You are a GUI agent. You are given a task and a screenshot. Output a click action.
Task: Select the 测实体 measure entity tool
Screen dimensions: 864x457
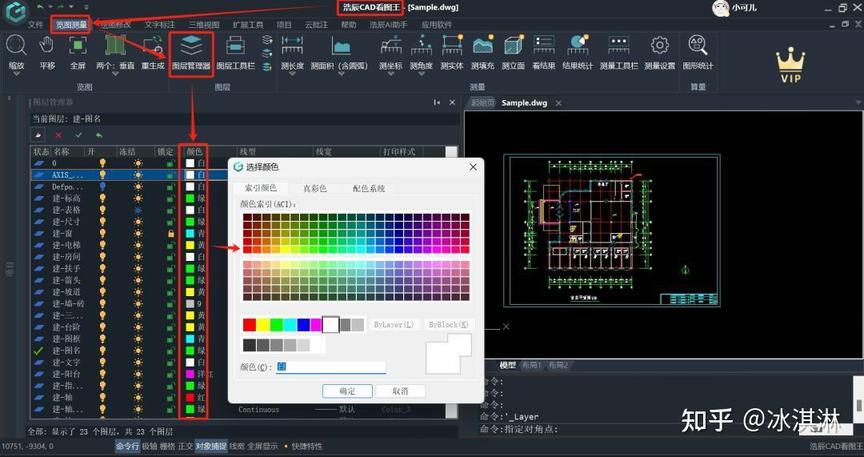(x=452, y=45)
